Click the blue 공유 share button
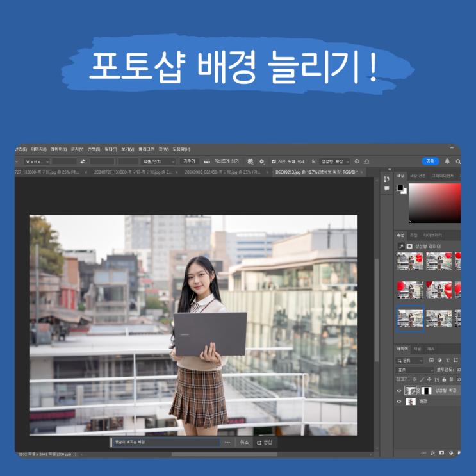476x476 pixels. tap(431, 161)
